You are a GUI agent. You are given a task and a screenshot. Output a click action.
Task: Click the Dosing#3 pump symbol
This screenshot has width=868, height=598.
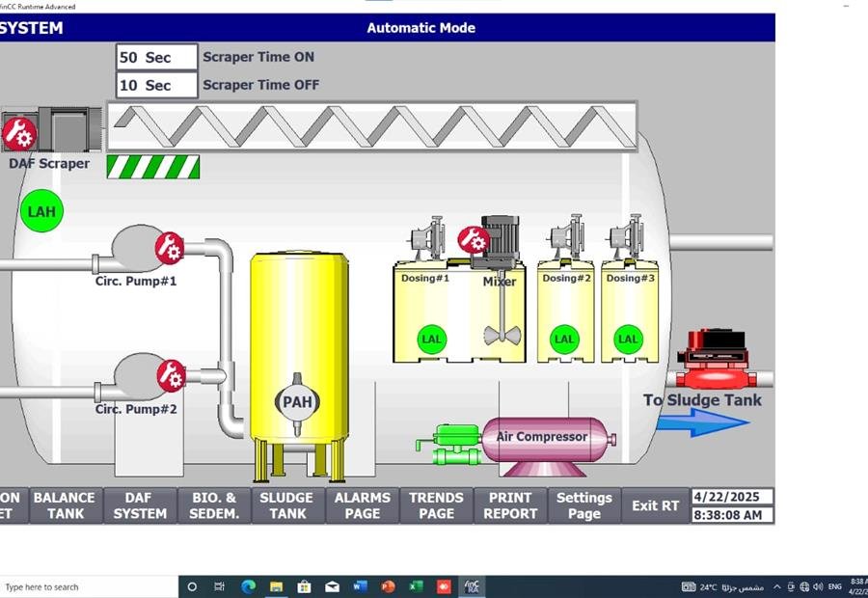626,237
